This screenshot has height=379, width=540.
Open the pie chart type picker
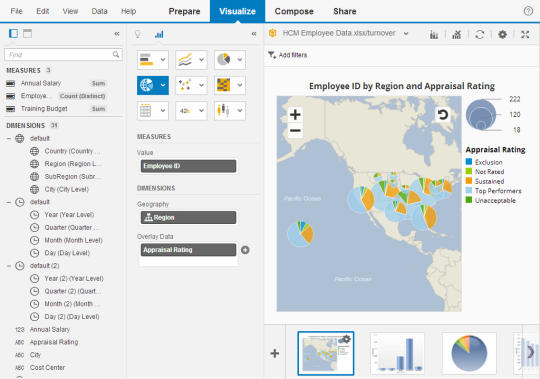(230, 60)
